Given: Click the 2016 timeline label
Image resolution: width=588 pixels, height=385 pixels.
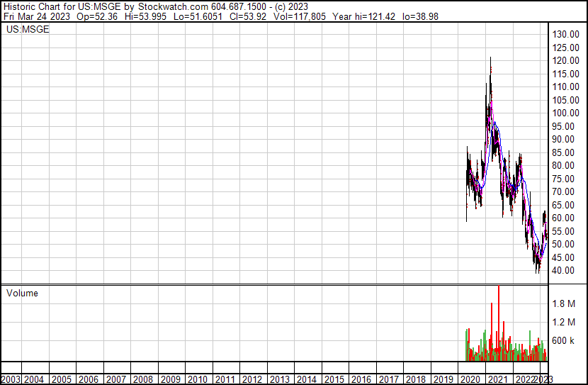Looking at the screenshot, I should click(x=361, y=379).
